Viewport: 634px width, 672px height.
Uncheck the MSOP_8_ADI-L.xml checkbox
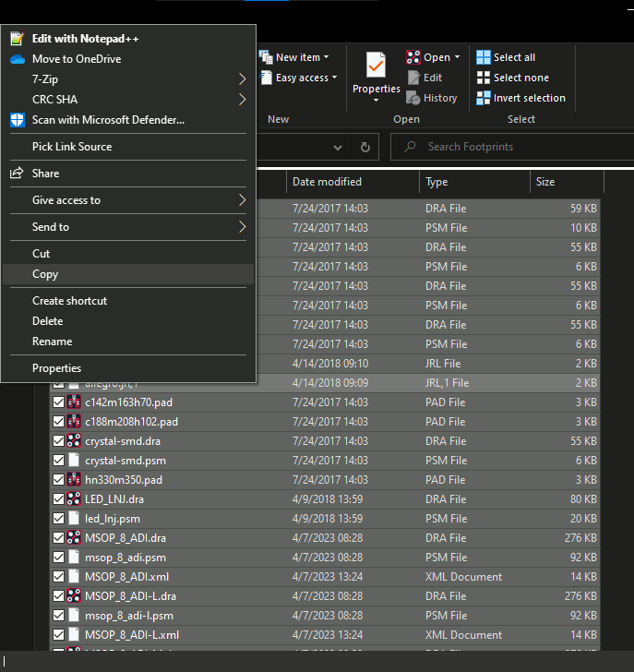tap(58, 635)
